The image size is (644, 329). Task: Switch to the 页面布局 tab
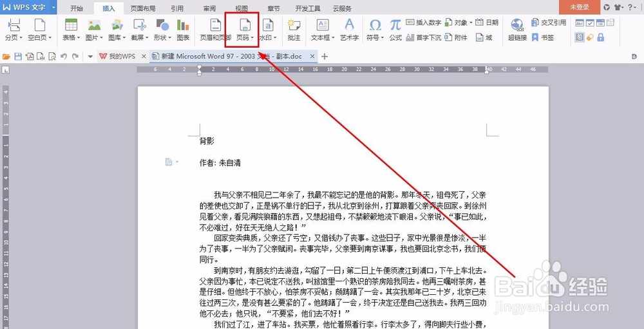pos(143,8)
